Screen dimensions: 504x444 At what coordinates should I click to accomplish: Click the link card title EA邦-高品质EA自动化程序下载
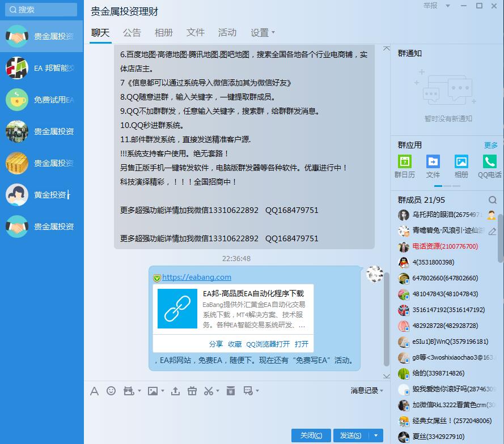253,293
